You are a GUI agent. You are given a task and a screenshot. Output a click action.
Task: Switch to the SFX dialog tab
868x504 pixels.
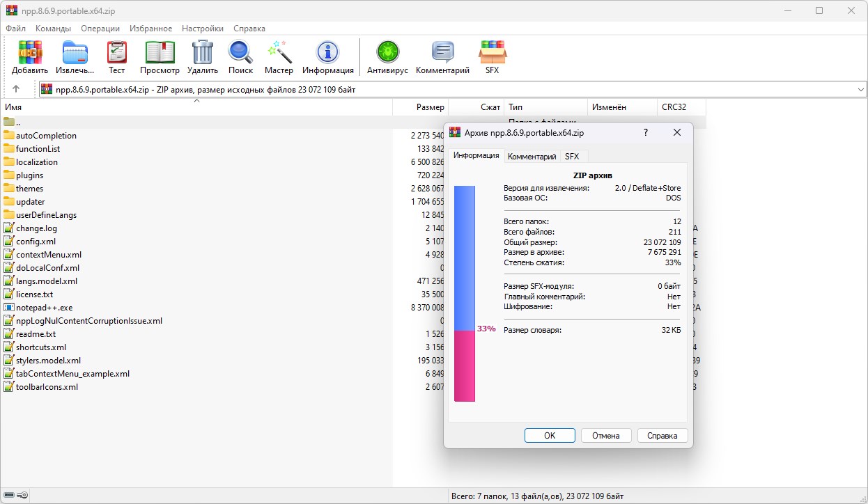(572, 157)
